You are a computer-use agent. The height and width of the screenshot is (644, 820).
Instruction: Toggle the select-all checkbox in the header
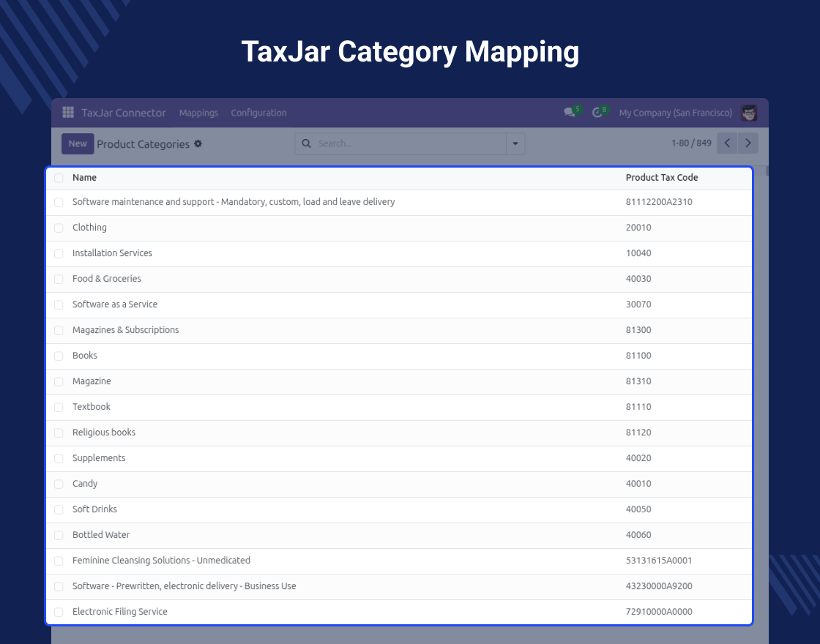pos(59,178)
